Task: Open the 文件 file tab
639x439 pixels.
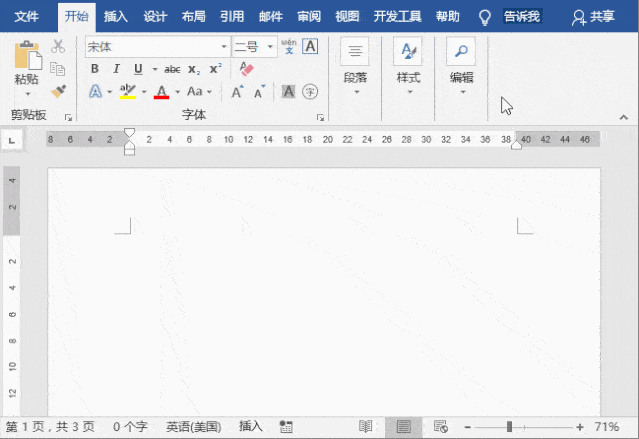Action: [x=26, y=17]
